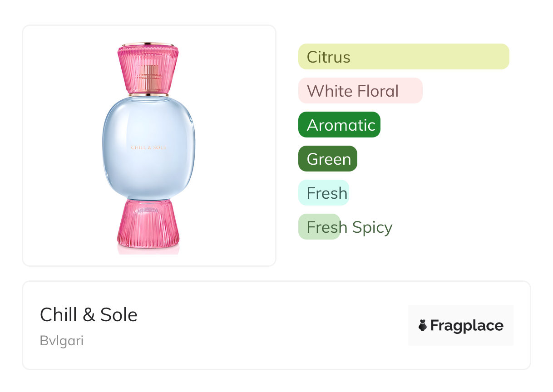Click the Aromatic accord tag
This screenshot has width=553, height=392.
coord(339,125)
